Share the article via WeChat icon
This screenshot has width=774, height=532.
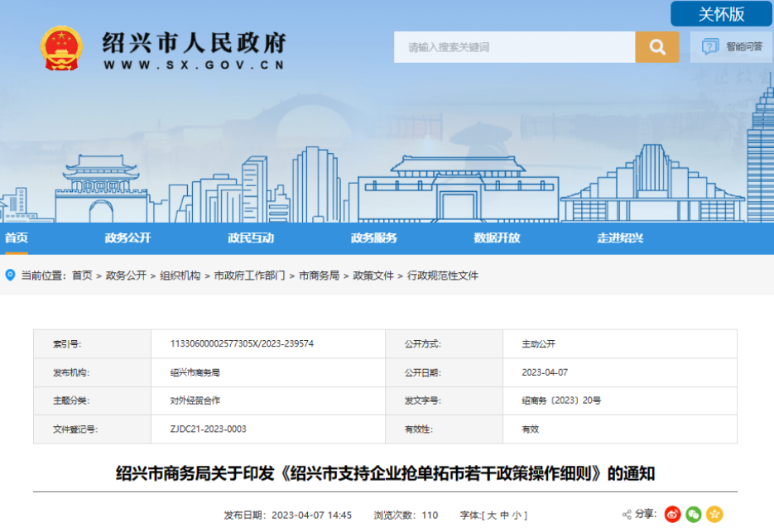693,515
